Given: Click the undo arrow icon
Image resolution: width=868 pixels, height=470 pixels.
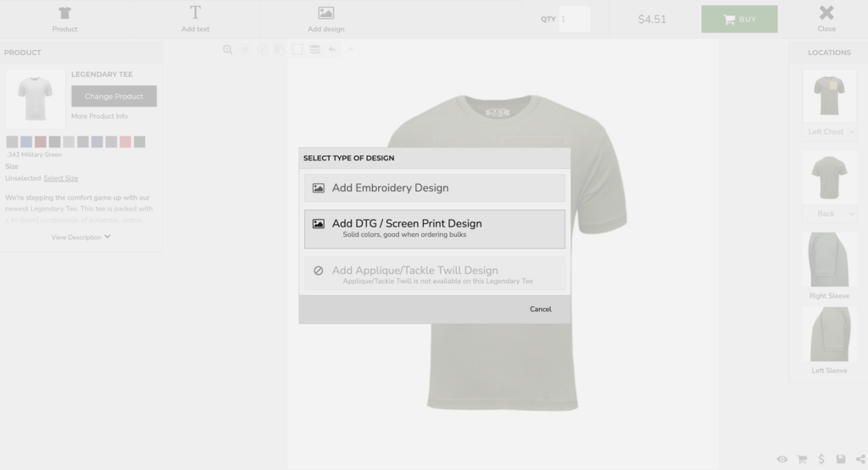Looking at the screenshot, I should tap(332, 50).
